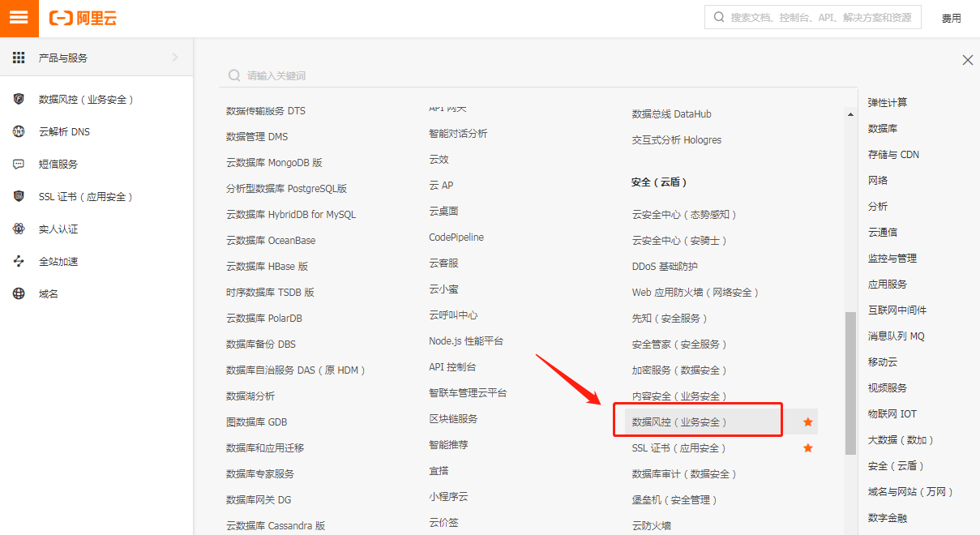The height and width of the screenshot is (535, 980).
Task: Click the 全站加速 icon
Action: (19, 261)
